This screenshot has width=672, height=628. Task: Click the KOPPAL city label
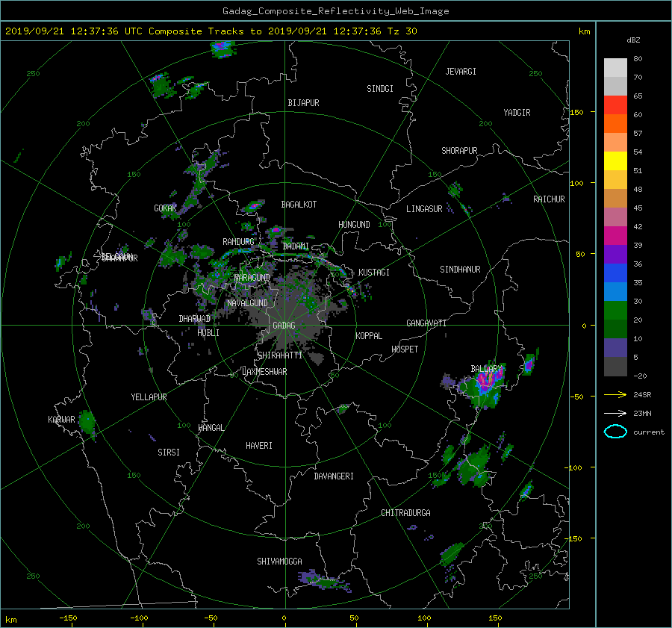[369, 336]
